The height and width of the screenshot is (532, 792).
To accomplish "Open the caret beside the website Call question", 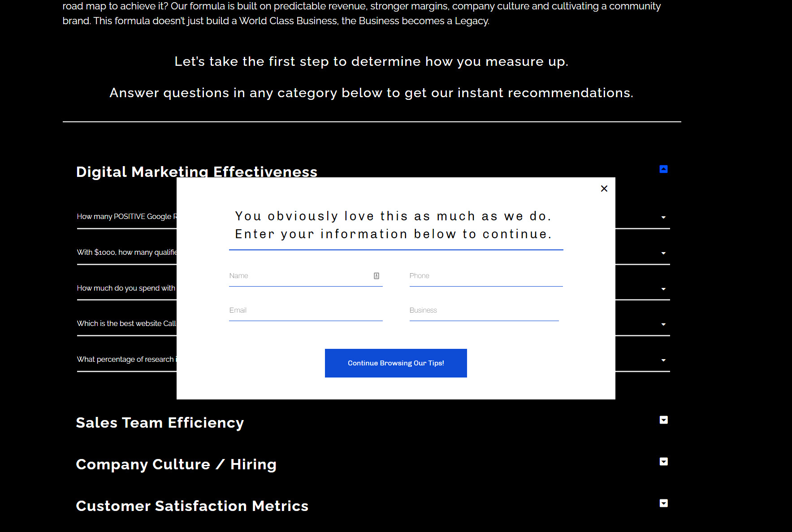I will [663, 324].
